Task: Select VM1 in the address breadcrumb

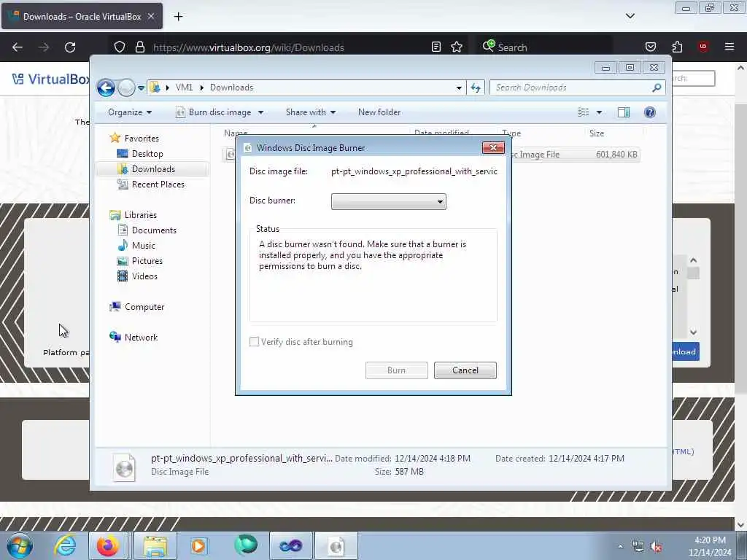Action: point(184,87)
